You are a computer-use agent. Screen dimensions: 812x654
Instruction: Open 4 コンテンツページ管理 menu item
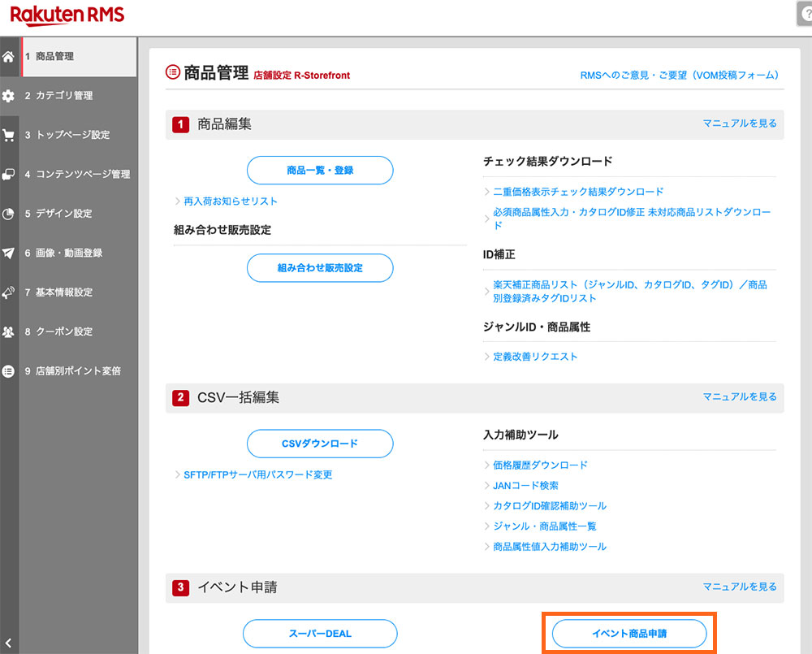point(77,174)
